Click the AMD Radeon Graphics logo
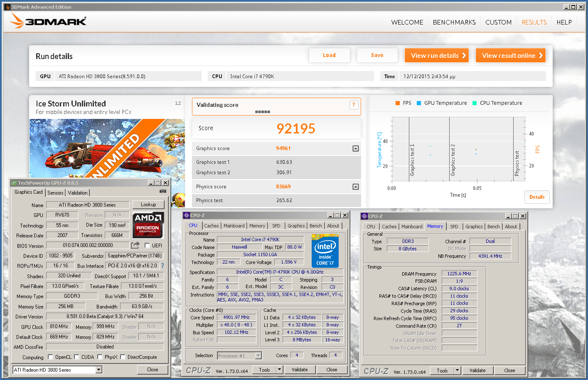588x380 pixels. [x=148, y=225]
